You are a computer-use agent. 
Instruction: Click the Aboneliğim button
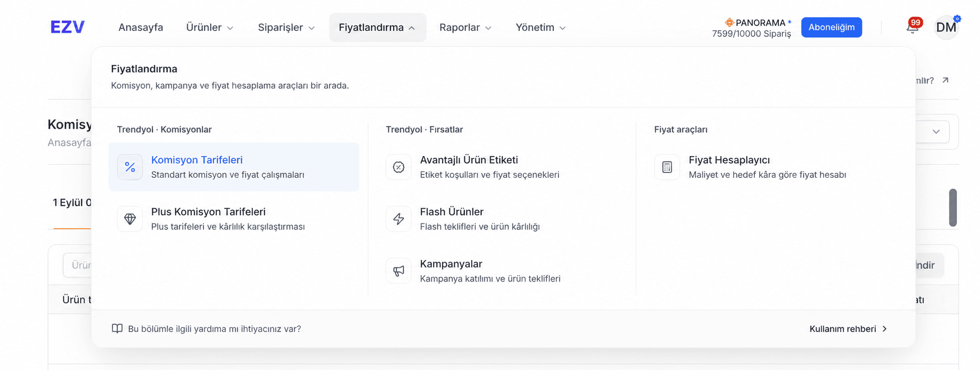pos(831,27)
